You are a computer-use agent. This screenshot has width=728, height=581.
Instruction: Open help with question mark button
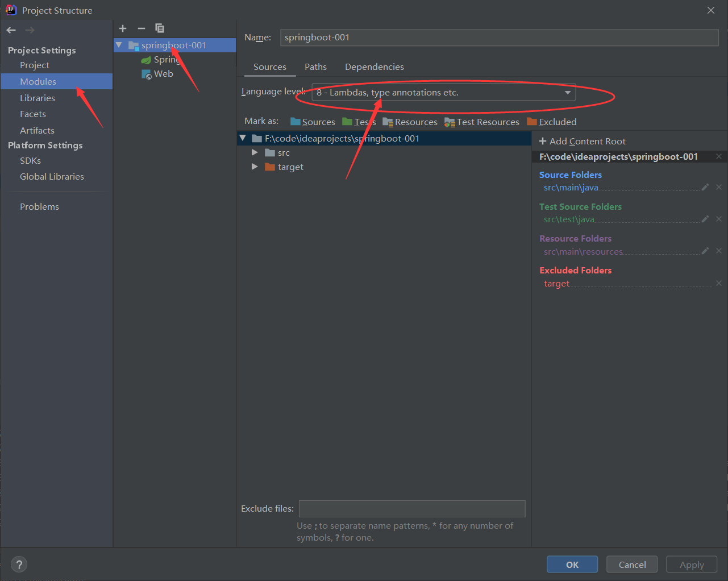tap(19, 565)
